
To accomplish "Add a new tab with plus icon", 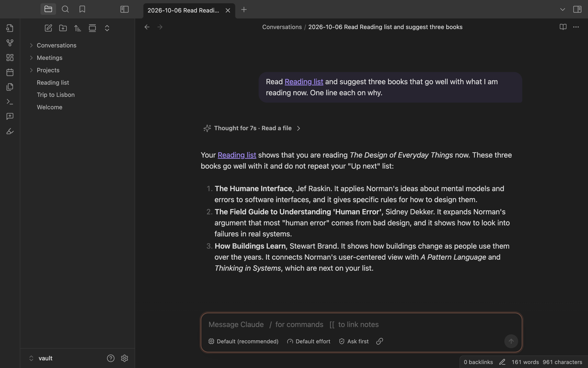I will (x=244, y=10).
